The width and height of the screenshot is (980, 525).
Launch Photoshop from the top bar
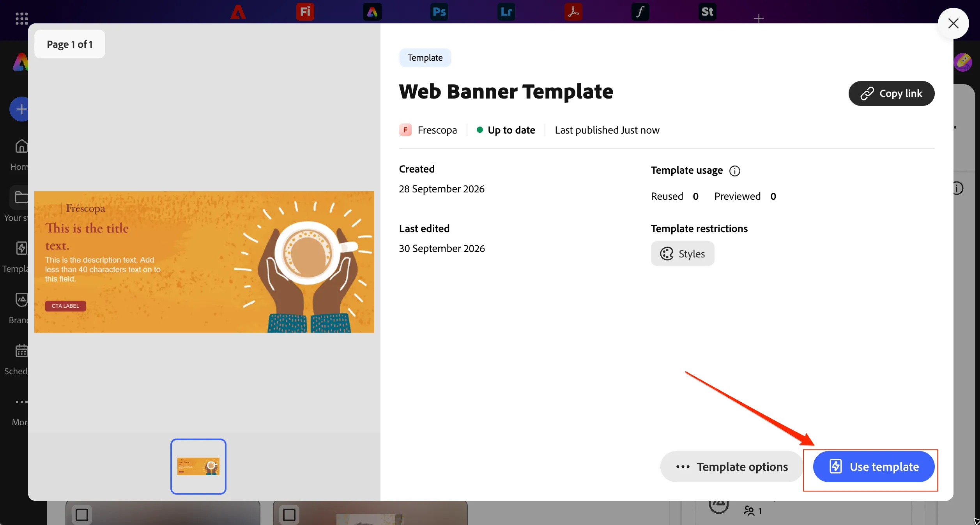pos(439,12)
